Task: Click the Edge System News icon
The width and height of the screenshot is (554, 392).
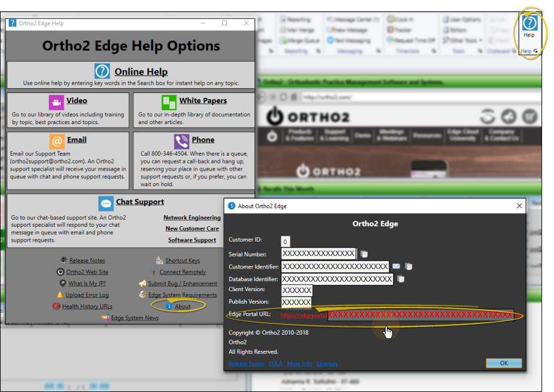Action: pos(105,317)
